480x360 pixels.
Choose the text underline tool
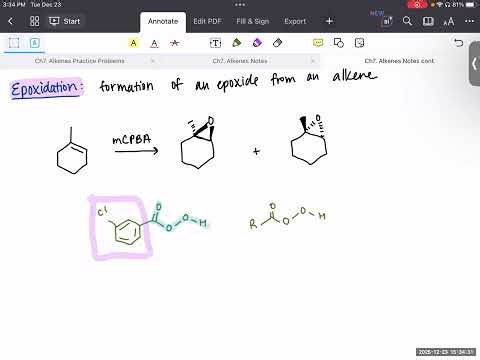(154, 43)
